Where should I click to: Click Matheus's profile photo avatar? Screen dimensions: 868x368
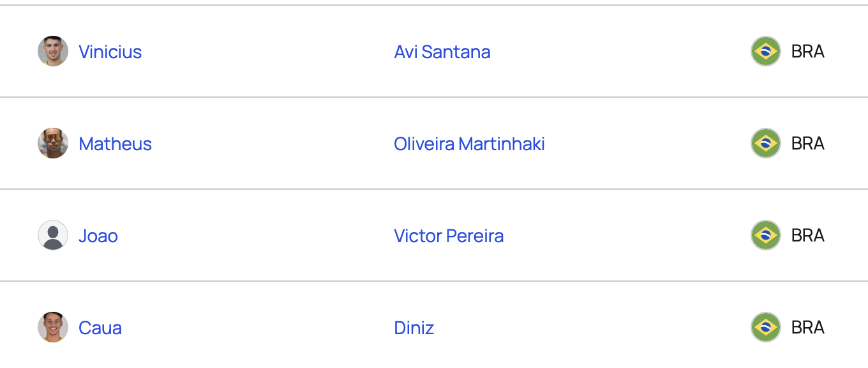click(x=53, y=143)
